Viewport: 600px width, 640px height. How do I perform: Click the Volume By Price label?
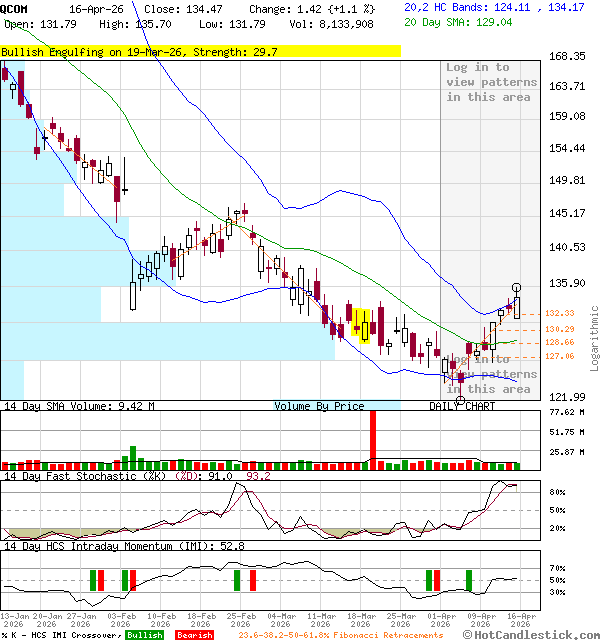click(320, 406)
